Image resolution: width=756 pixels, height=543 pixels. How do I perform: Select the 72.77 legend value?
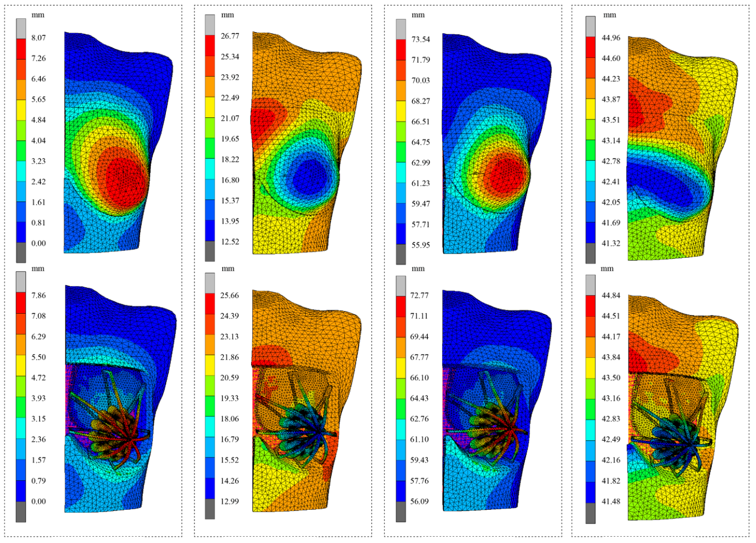420,296
